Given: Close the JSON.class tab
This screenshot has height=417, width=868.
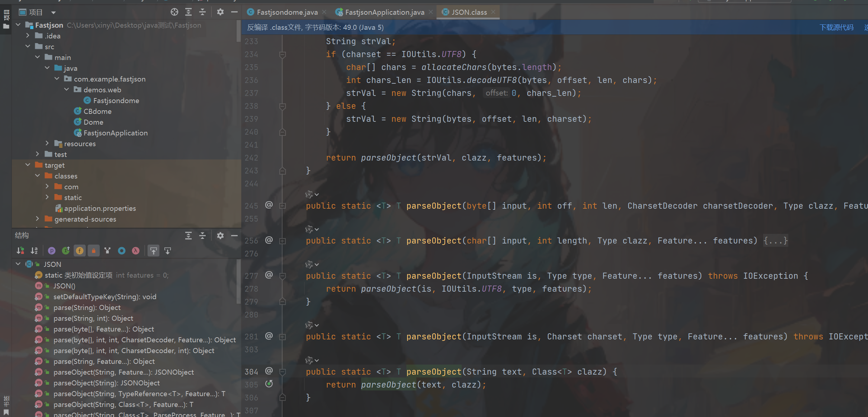Looking at the screenshot, I should point(494,12).
